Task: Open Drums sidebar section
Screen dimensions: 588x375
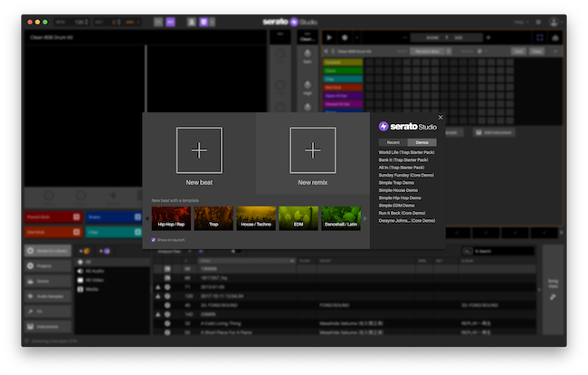Action: 48,281
